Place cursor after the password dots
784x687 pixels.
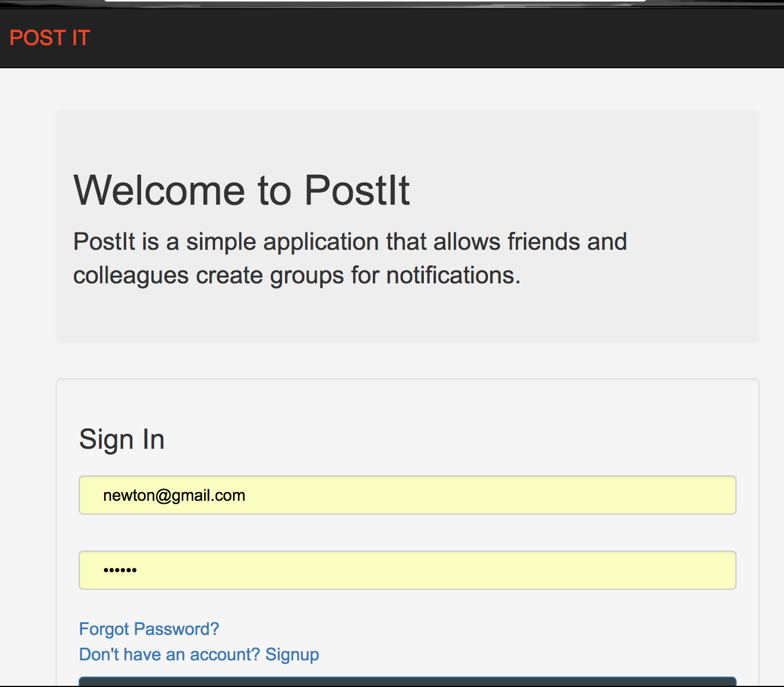(138, 570)
